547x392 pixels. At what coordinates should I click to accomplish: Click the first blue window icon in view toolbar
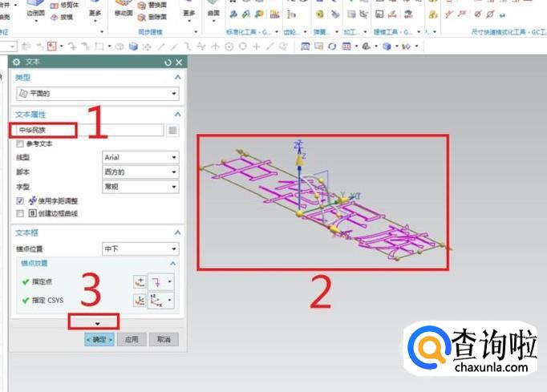coord(306,46)
